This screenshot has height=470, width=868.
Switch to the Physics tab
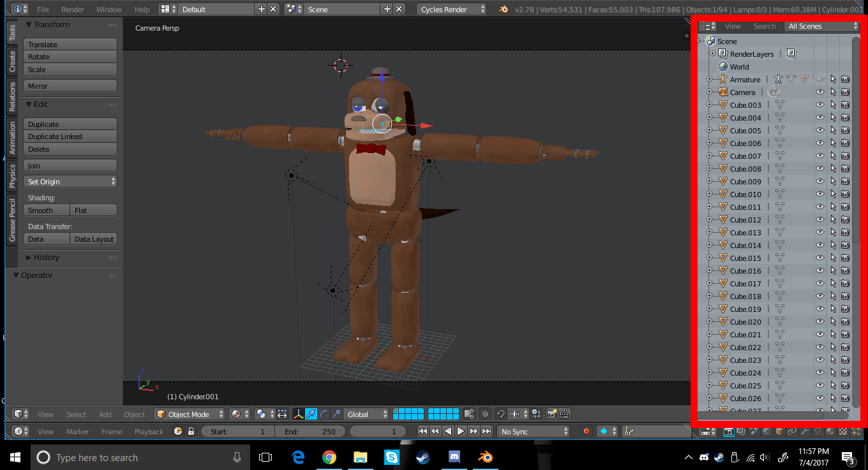[x=12, y=175]
